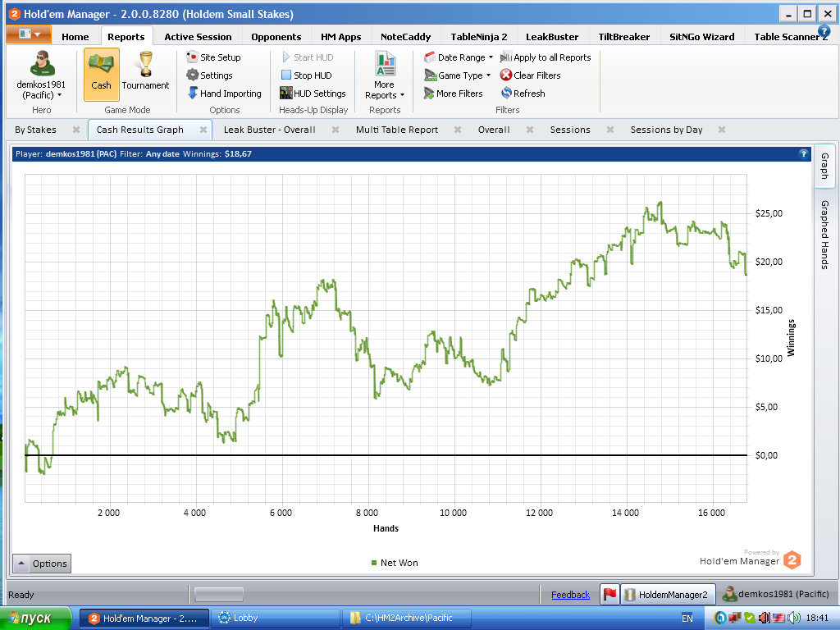This screenshot has width=840, height=630.
Task: Switch to Multi Table Report tab
Action: [396, 130]
